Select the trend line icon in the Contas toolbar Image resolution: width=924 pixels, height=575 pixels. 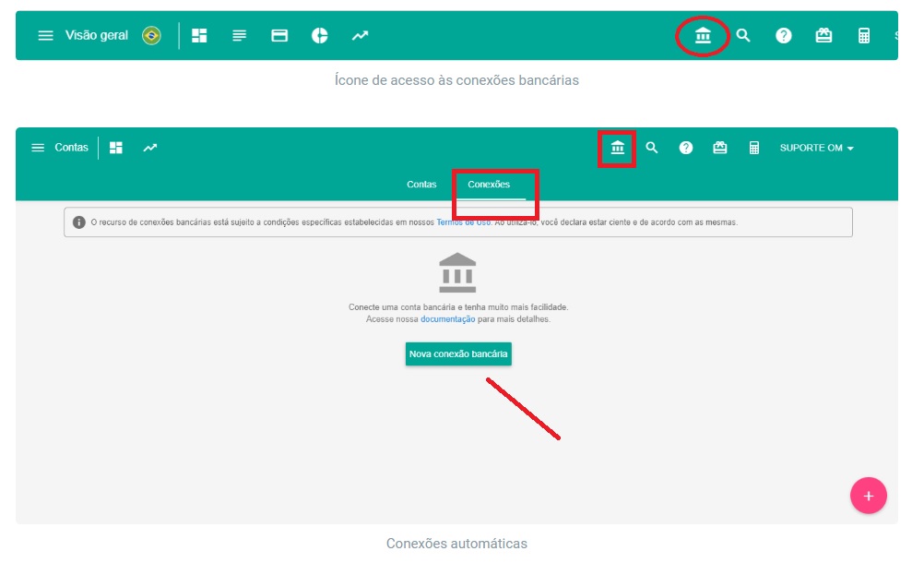(x=149, y=148)
